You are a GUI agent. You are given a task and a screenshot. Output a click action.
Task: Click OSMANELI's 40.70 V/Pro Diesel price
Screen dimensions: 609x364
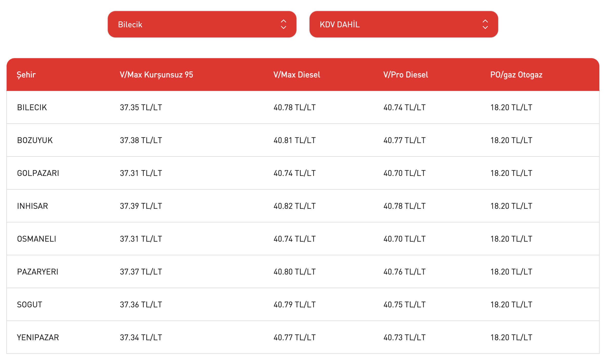coord(404,239)
